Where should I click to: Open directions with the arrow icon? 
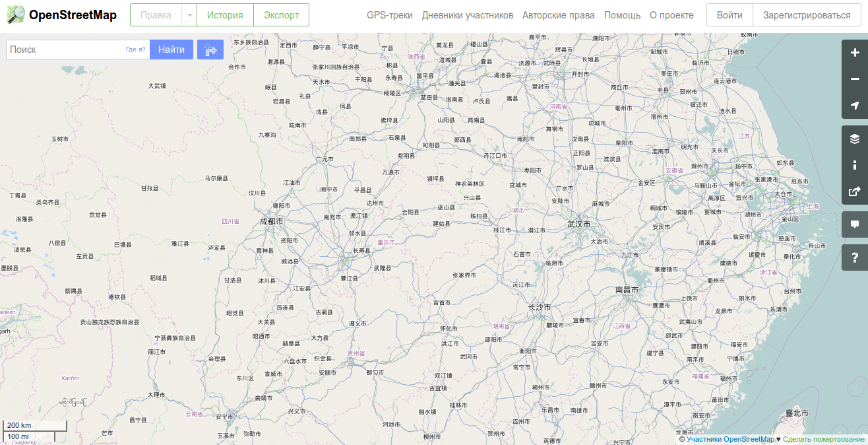point(210,50)
